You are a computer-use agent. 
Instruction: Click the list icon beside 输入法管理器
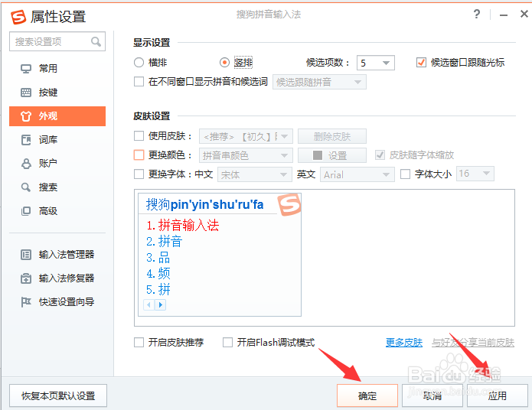26,255
